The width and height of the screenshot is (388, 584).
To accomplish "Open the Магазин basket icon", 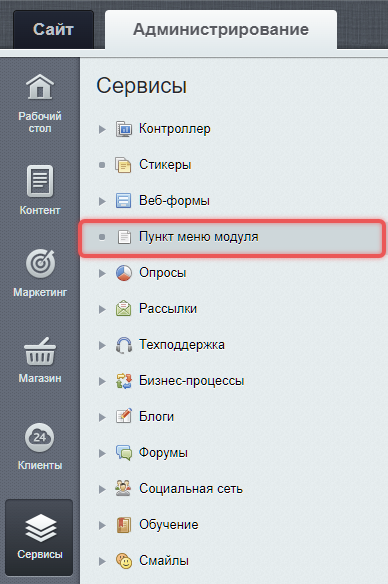I will tap(40, 351).
